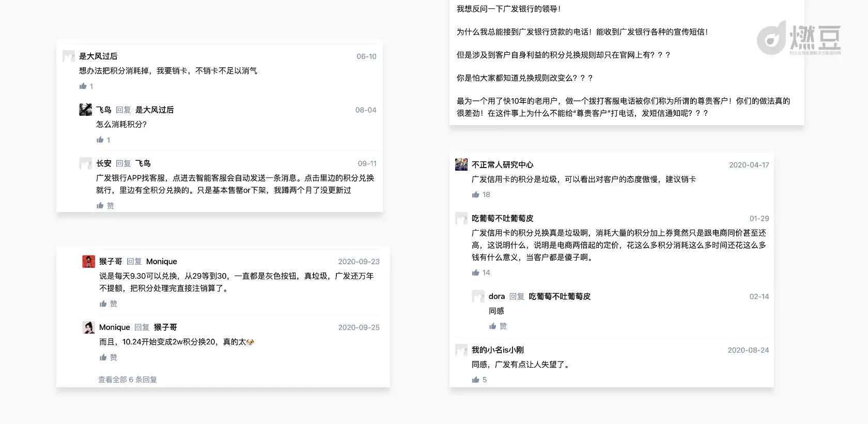Click dora's reply text '同感'
The width and height of the screenshot is (868, 424).
pyautogui.click(x=497, y=311)
